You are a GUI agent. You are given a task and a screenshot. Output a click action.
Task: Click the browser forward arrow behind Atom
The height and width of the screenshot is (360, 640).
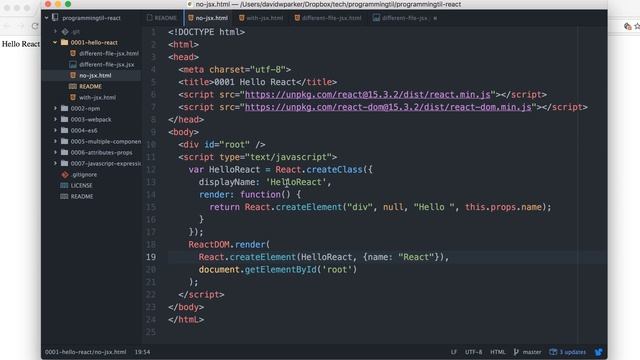click(x=20, y=26)
